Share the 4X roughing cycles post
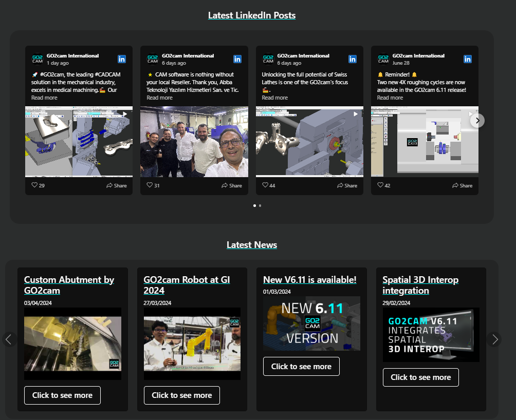Viewport: 516px width, 420px height. click(462, 185)
